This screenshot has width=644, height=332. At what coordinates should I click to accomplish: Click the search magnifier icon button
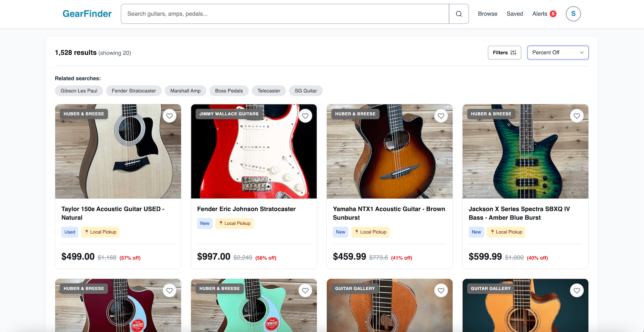click(459, 14)
